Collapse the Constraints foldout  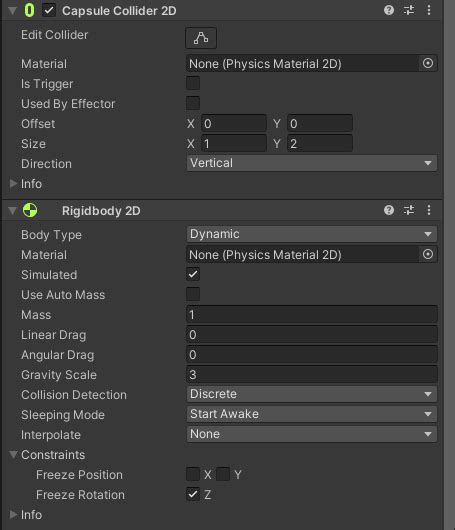click(x=13, y=455)
